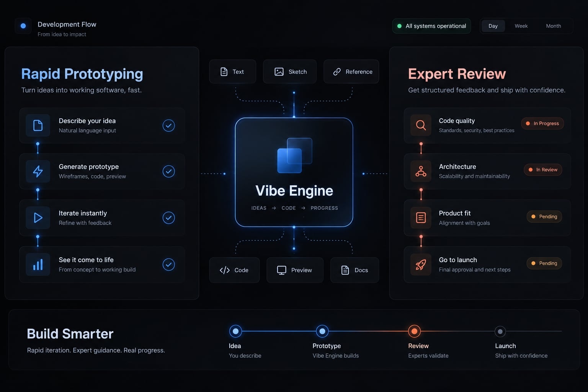Select the Launch step marker on the timeline

[500, 331]
